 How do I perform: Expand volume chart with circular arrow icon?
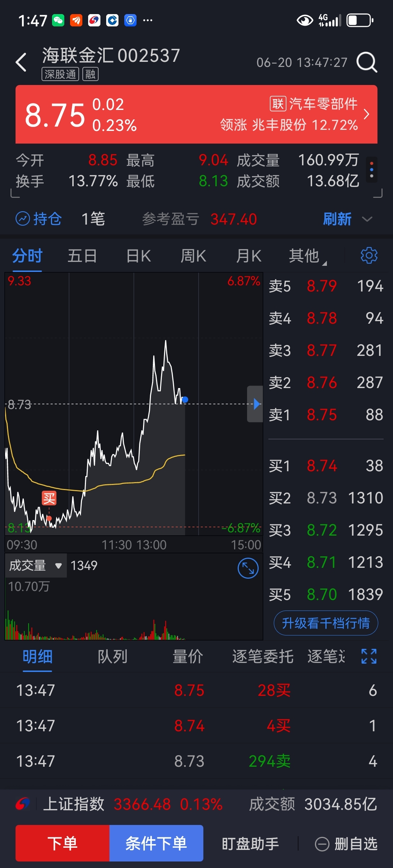pos(248,568)
